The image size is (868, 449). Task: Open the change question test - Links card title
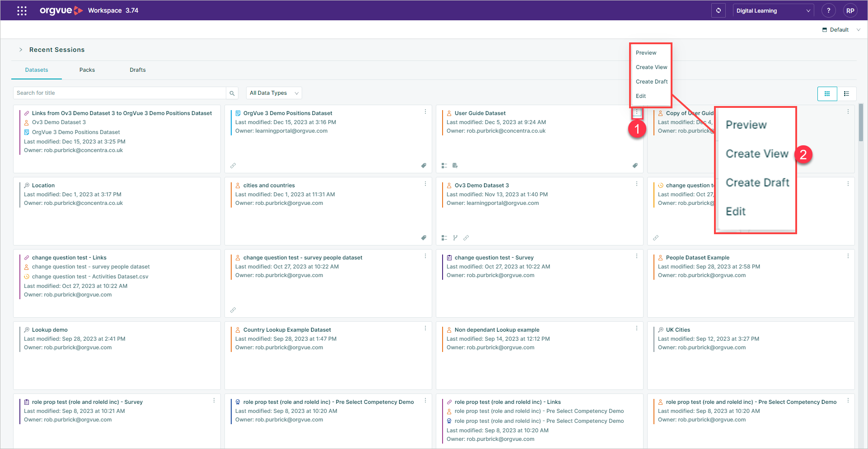(x=69, y=258)
